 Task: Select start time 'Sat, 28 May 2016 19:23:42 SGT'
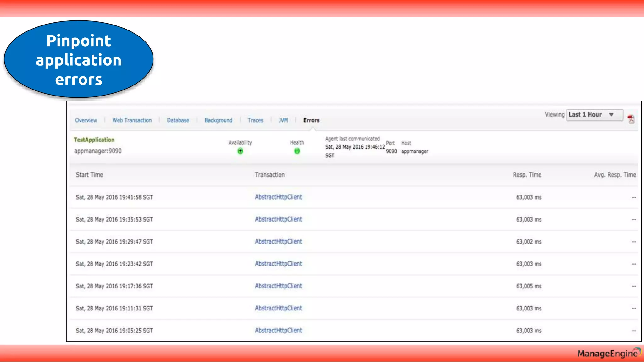114,264
